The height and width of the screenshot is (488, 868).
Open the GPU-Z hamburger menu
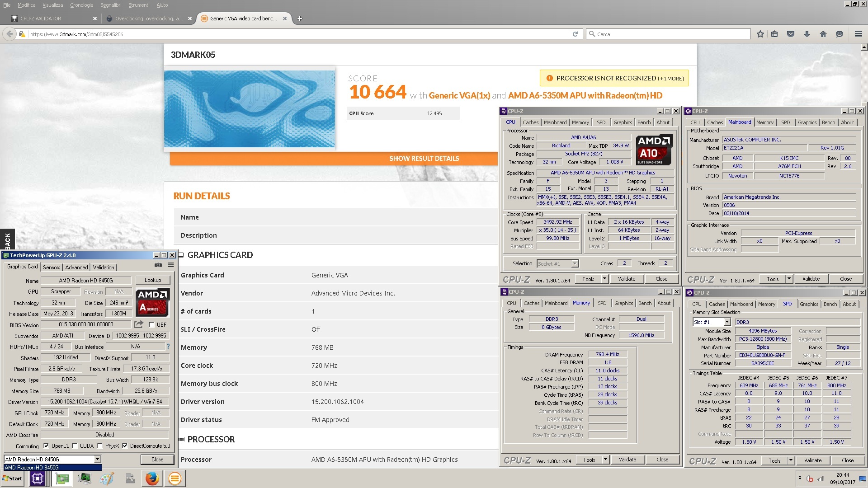pyautogui.click(x=170, y=265)
